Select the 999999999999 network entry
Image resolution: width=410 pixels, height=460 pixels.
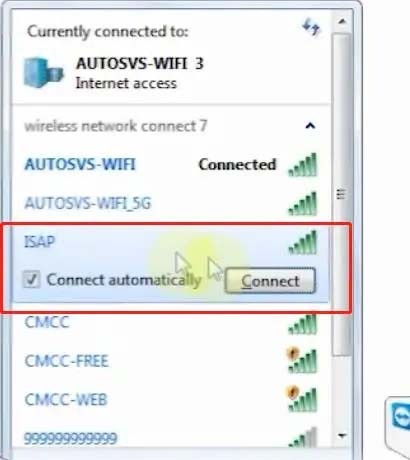(x=170, y=437)
